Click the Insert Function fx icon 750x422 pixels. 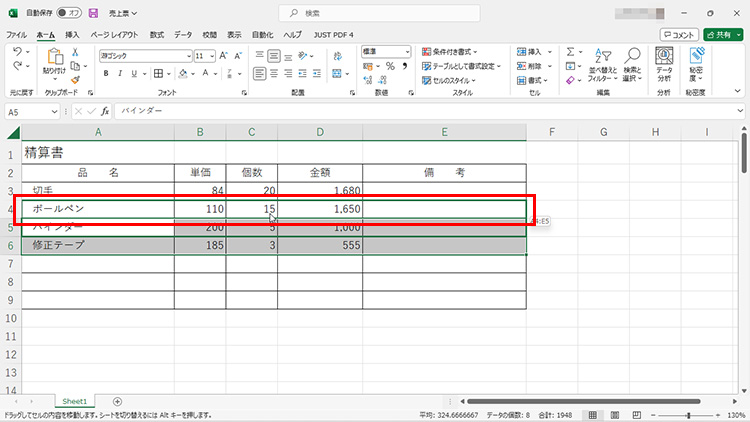coord(105,112)
